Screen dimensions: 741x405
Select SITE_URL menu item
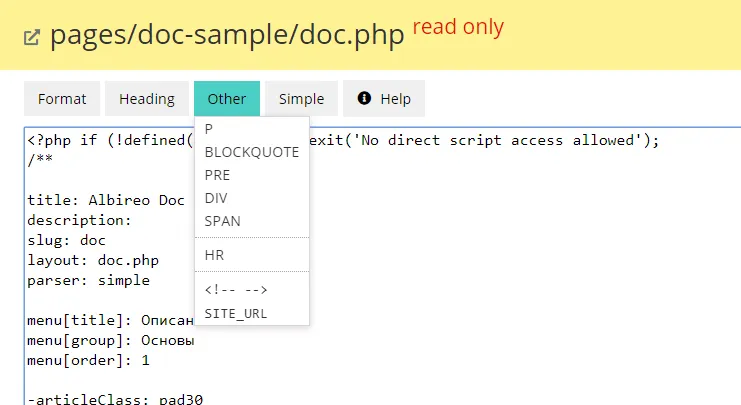236,313
